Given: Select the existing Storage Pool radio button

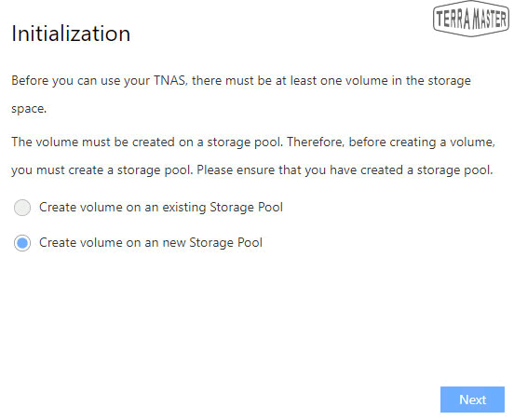Looking at the screenshot, I should point(22,208).
